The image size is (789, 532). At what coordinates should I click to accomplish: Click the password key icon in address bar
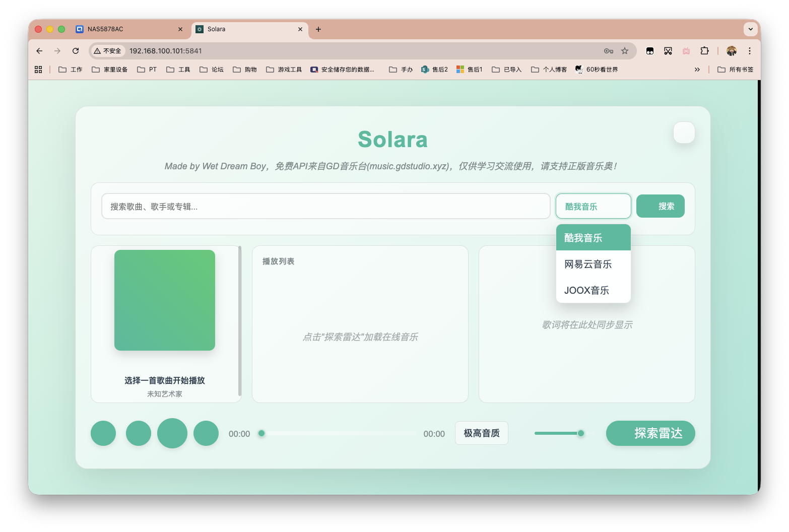pyautogui.click(x=608, y=51)
